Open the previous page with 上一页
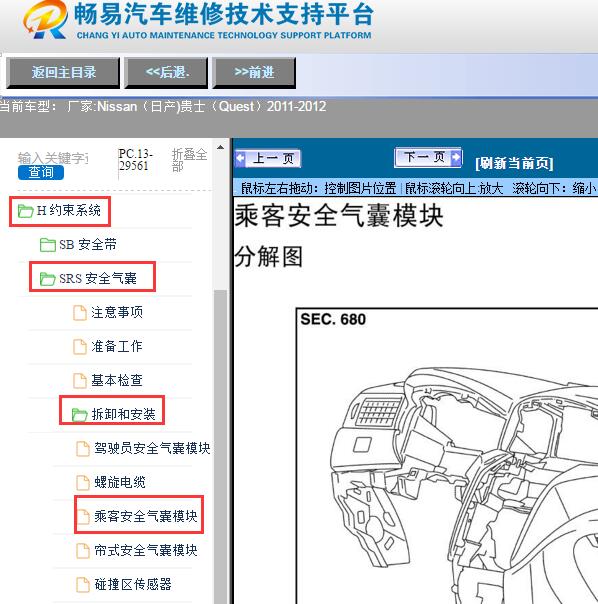This screenshot has height=604, width=598. click(268, 158)
